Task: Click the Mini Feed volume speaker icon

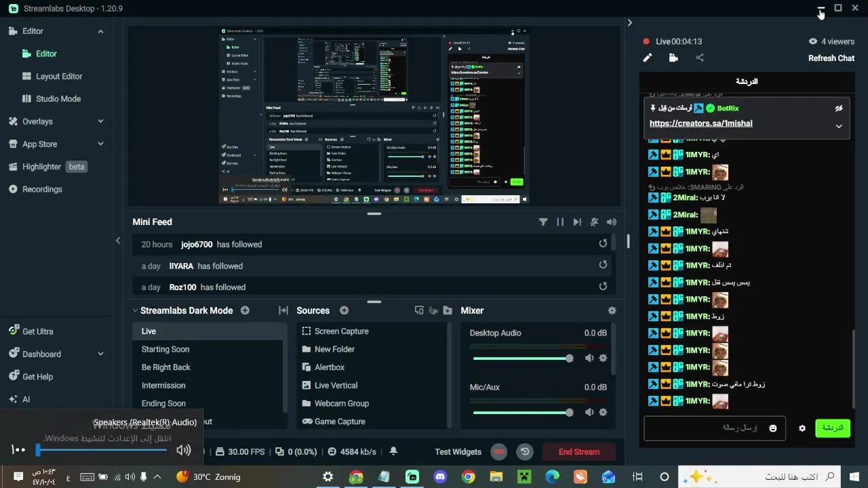Action: click(612, 222)
